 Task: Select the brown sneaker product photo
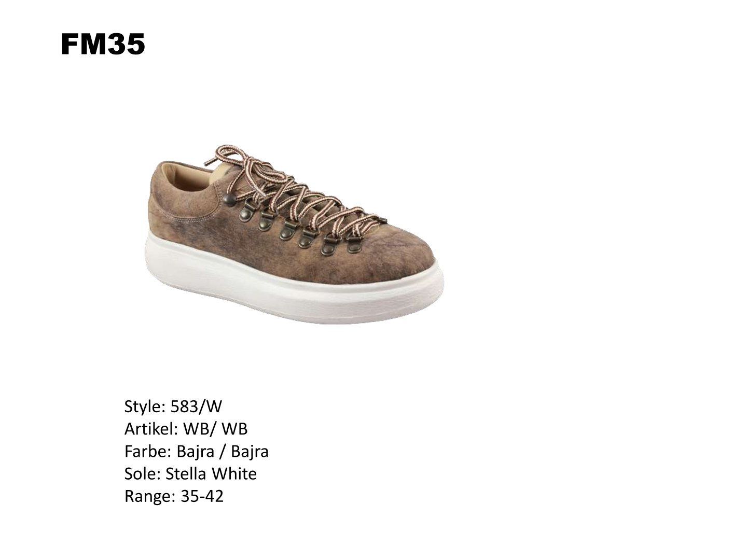(297, 234)
